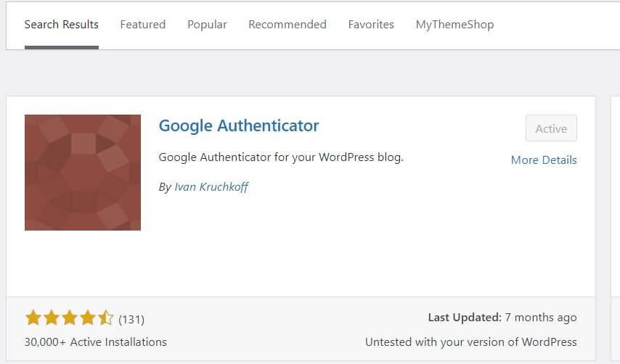
Task: Open the Featured plugins tab
Action: tap(143, 25)
